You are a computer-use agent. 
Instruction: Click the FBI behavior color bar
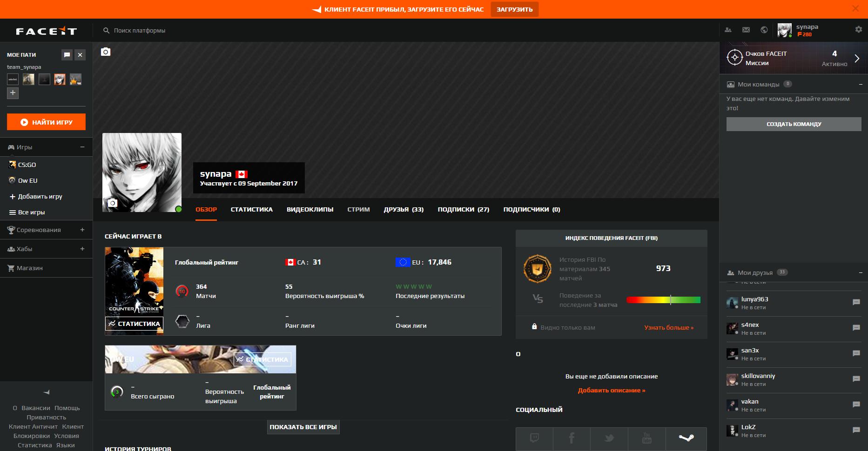click(x=663, y=300)
